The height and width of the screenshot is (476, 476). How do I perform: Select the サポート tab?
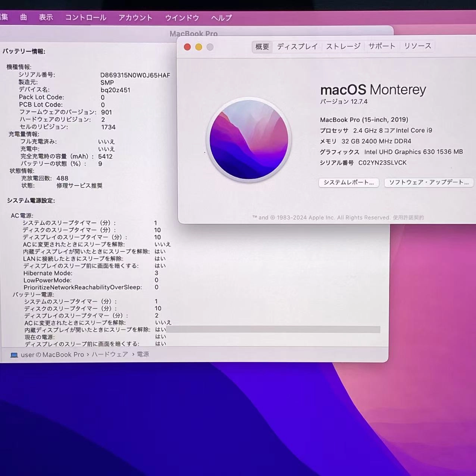click(381, 46)
